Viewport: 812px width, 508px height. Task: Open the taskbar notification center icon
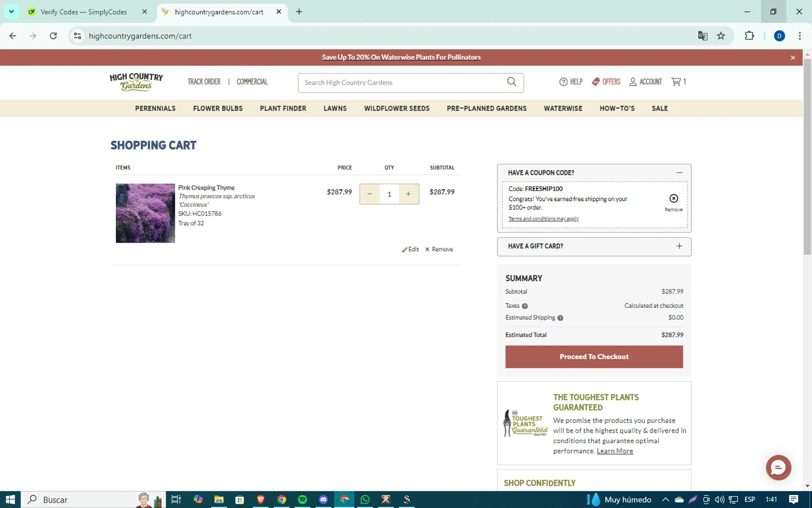pos(794,499)
